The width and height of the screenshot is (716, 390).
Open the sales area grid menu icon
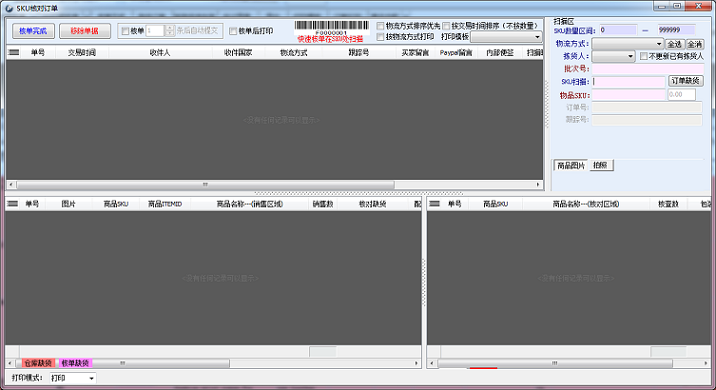click(13, 204)
